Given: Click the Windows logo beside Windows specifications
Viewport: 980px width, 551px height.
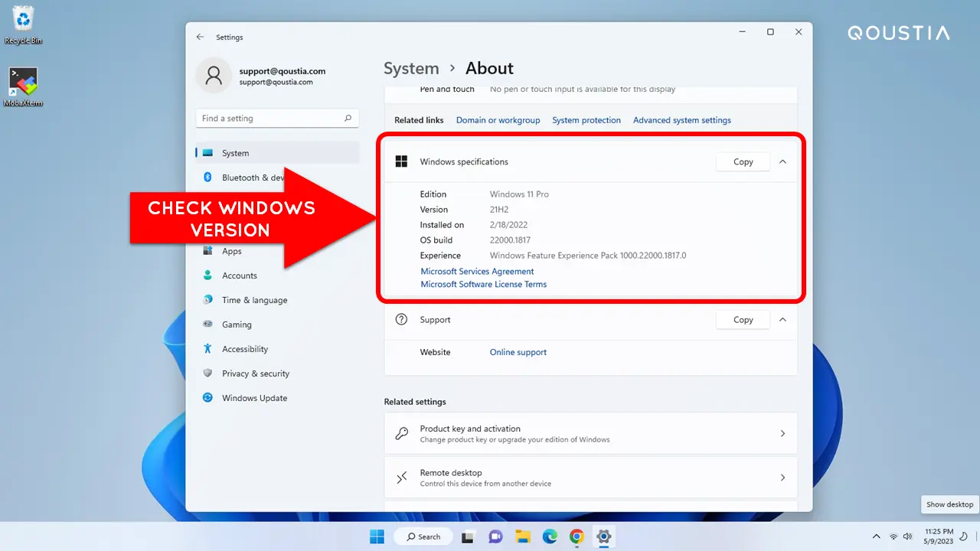Looking at the screenshot, I should (x=401, y=161).
